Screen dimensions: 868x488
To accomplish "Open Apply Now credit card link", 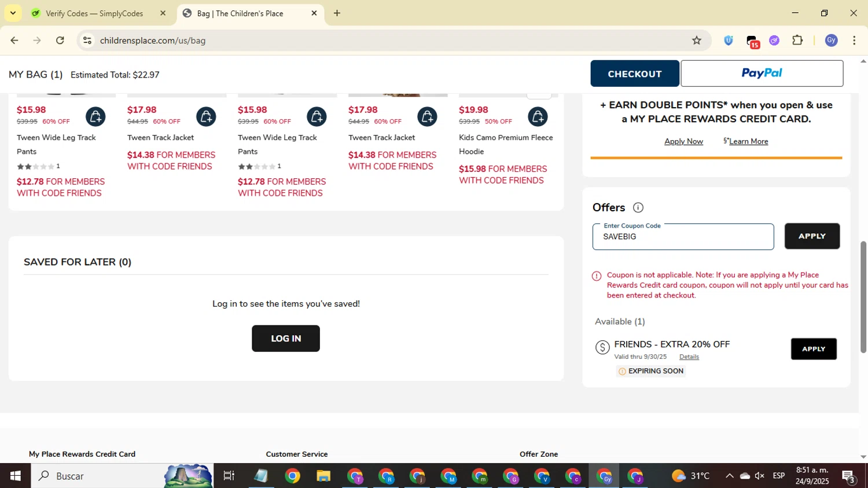I will pos(683,141).
